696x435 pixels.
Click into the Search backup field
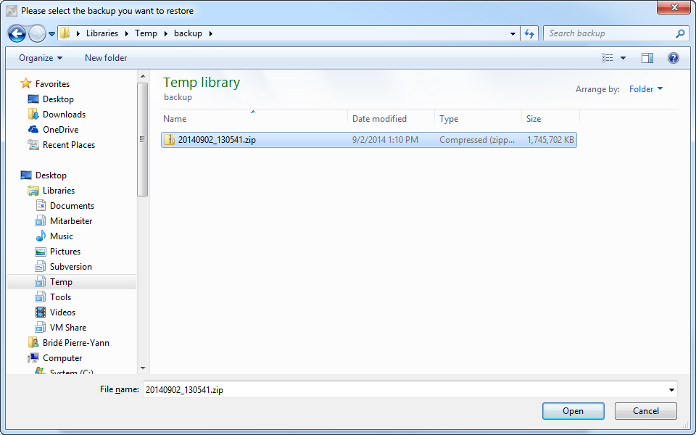pyautogui.click(x=606, y=33)
